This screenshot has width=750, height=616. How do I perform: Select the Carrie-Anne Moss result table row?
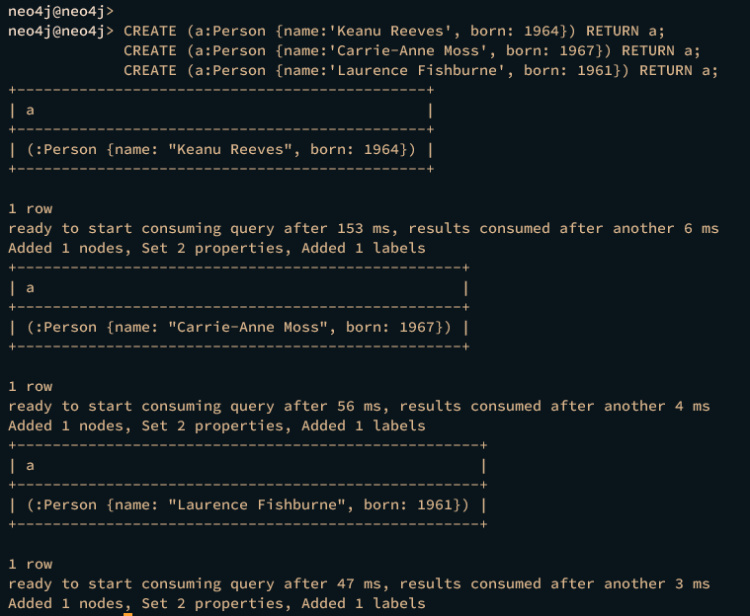click(238, 327)
